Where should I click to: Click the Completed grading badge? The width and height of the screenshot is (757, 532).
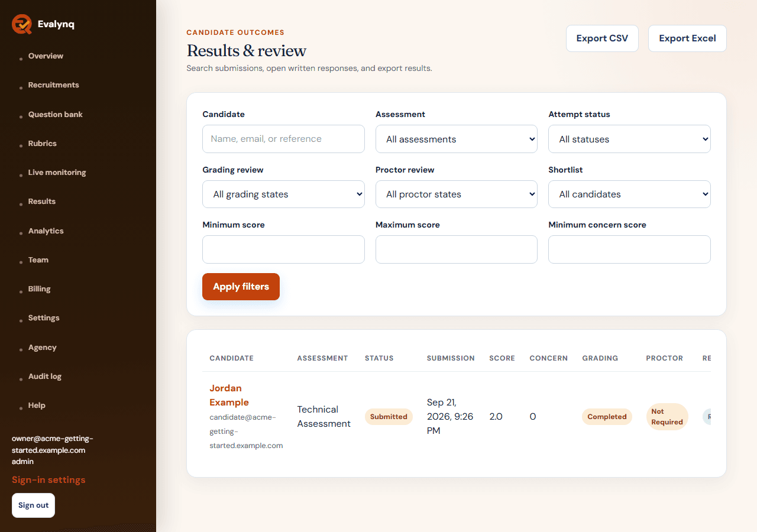[607, 417]
